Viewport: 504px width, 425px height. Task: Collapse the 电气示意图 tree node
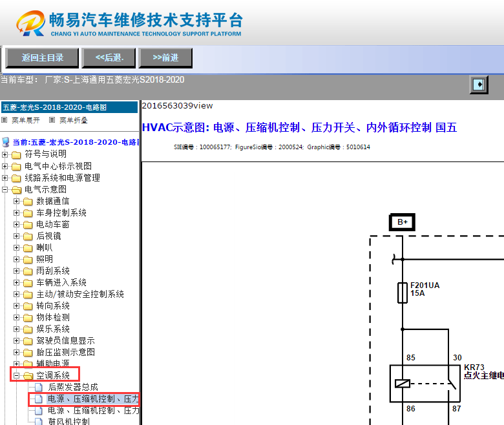pos(5,189)
